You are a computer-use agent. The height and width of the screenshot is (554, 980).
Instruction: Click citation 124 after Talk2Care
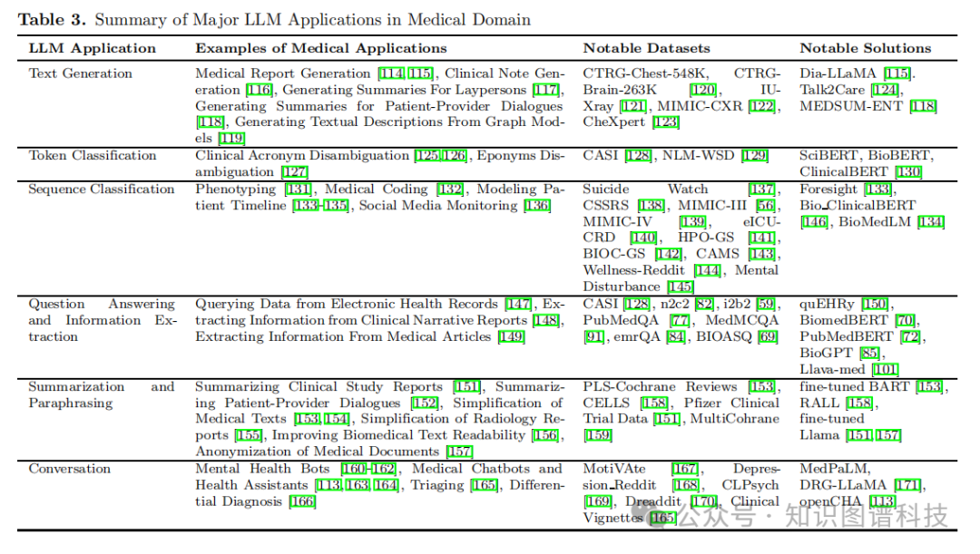(885, 90)
